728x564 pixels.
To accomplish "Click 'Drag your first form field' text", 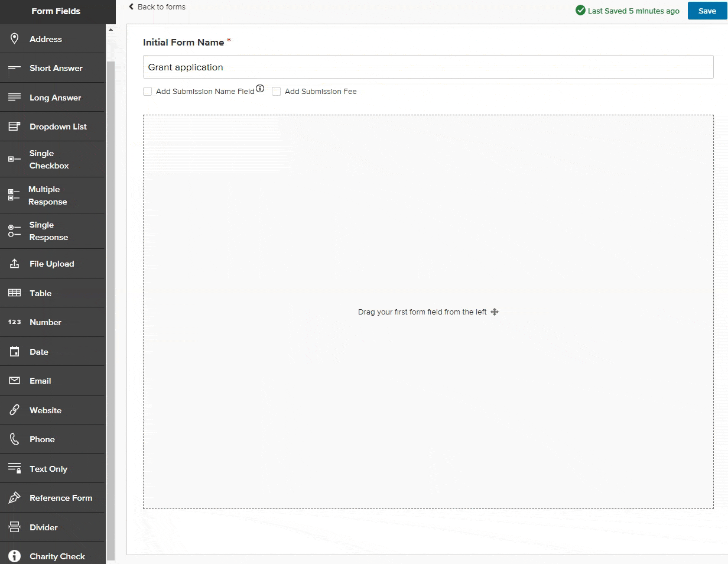I will coord(422,312).
